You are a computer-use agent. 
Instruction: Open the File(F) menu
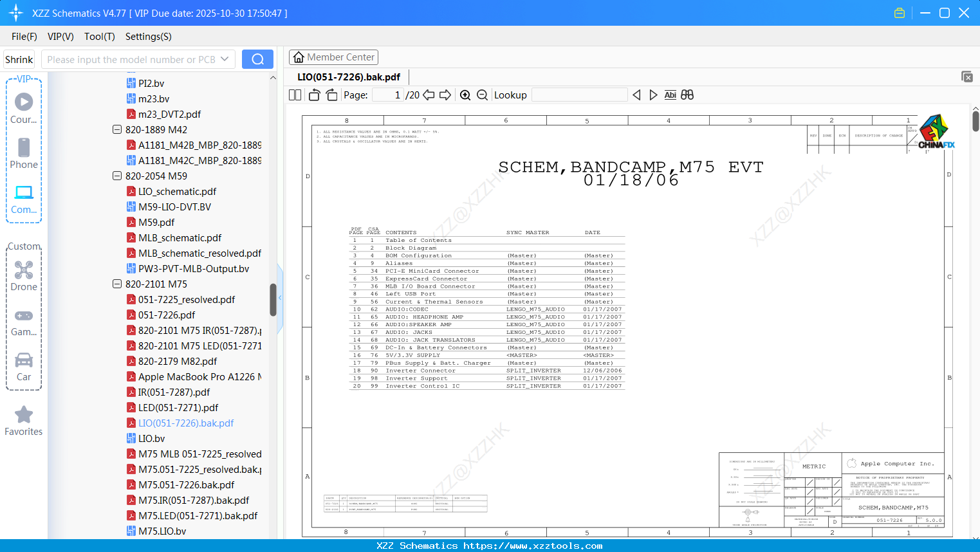(24, 37)
